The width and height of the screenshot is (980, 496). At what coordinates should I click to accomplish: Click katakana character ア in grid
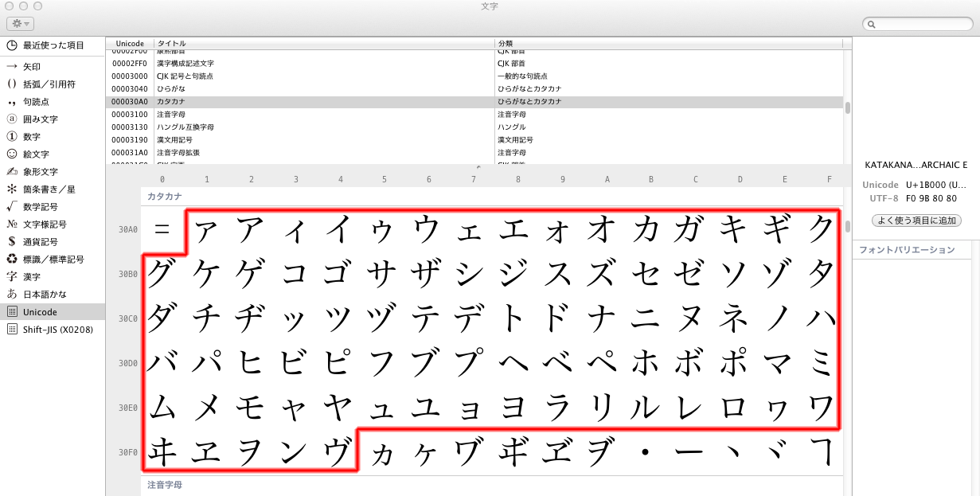(251, 231)
